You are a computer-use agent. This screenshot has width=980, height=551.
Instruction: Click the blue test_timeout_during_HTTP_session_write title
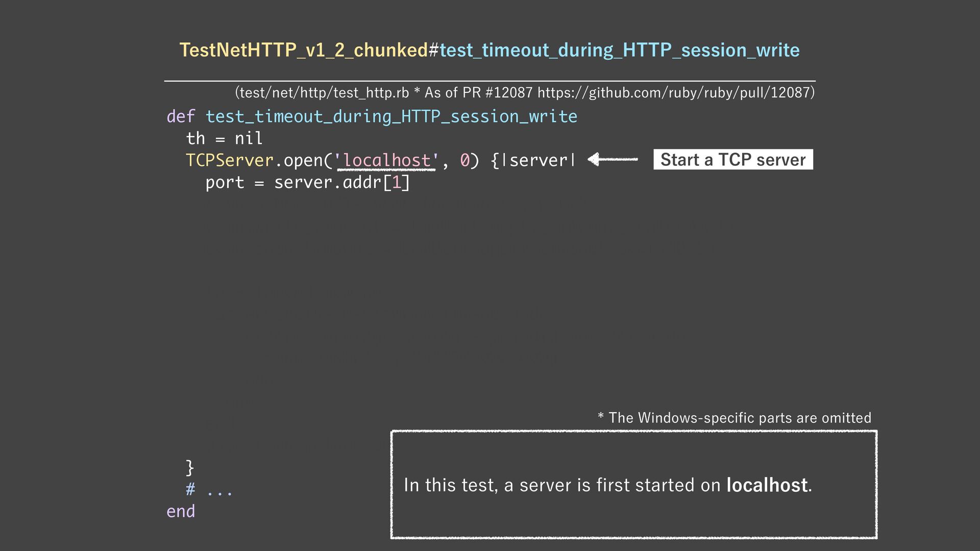(x=619, y=50)
